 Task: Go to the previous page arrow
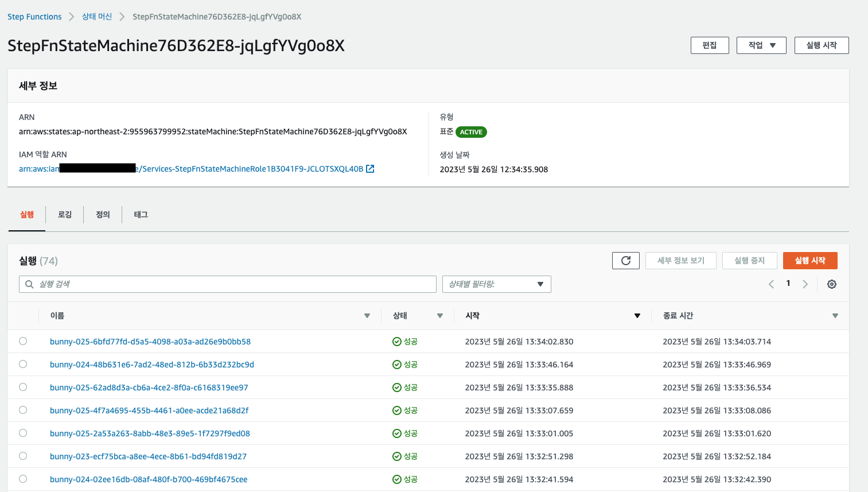click(x=771, y=284)
